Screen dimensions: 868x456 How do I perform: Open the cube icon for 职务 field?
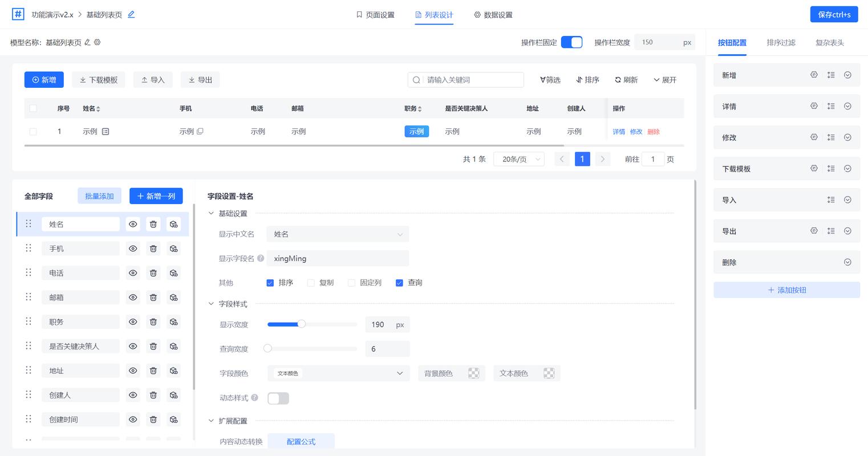[x=174, y=321]
